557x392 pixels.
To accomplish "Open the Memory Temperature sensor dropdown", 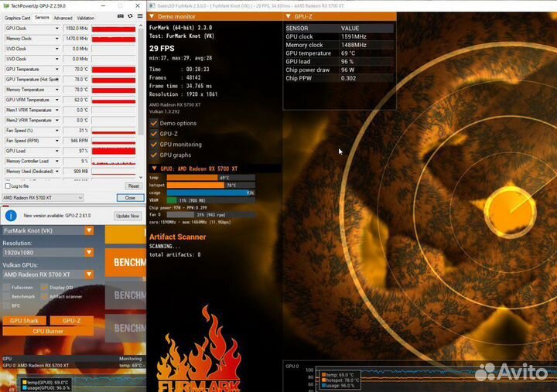I will point(56,90).
